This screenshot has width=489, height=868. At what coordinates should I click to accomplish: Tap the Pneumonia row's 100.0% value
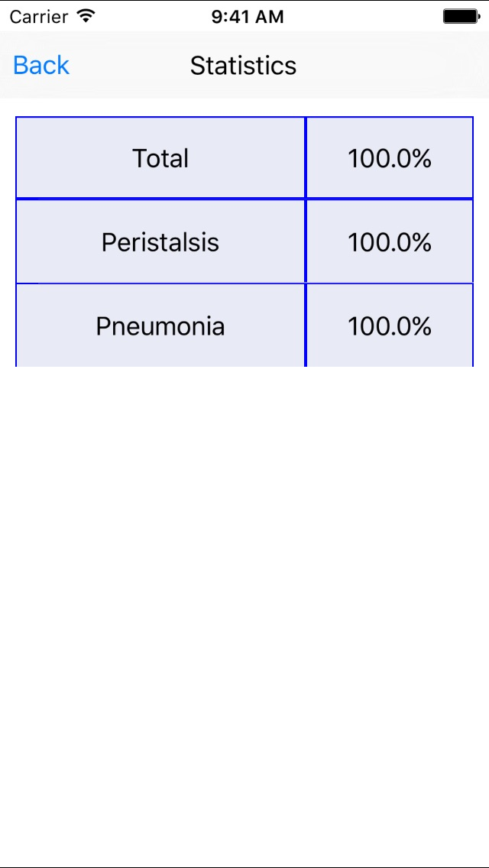coord(390,326)
